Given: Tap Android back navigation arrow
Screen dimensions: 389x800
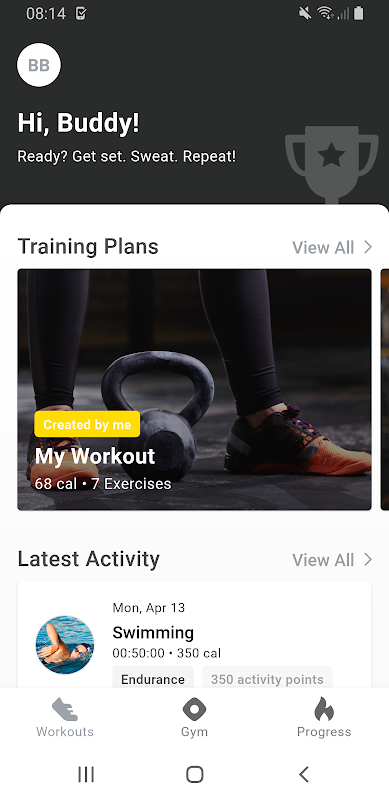Looking at the screenshot, I should tap(304, 774).
